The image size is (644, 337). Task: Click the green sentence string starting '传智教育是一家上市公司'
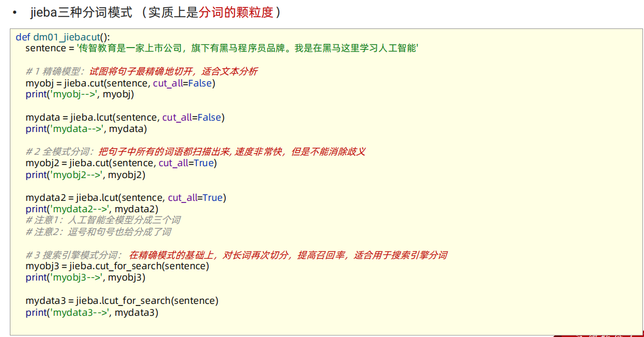coord(248,48)
